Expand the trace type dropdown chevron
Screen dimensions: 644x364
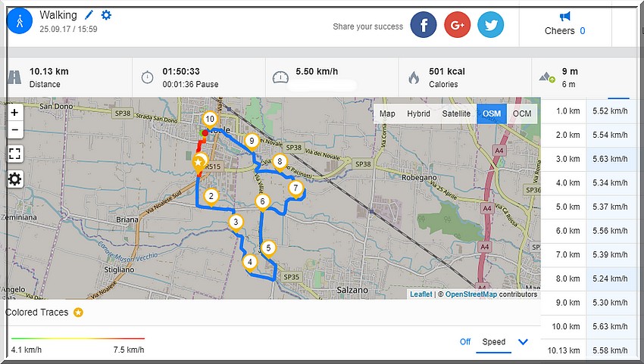pyautogui.click(x=523, y=342)
